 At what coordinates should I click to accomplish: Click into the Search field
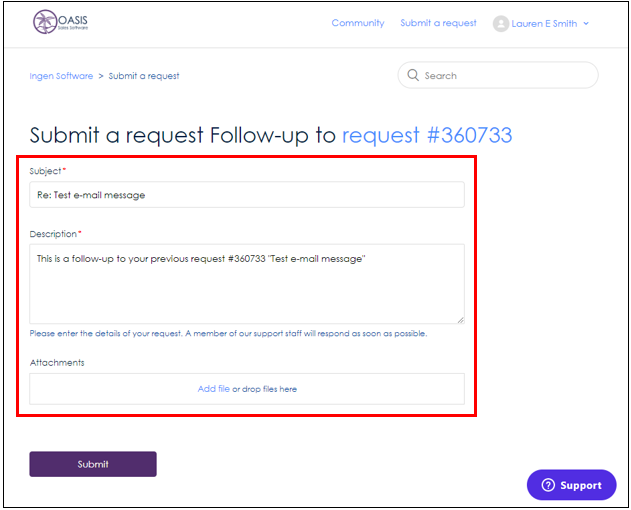pyautogui.click(x=498, y=75)
